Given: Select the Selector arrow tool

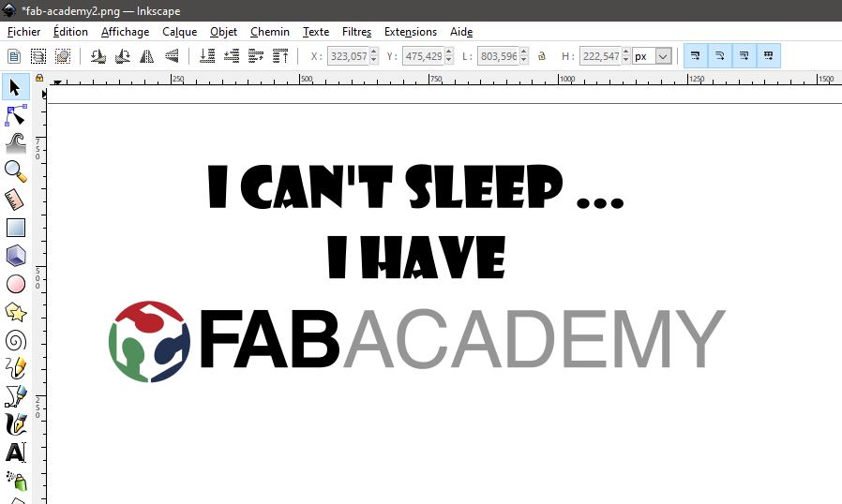Looking at the screenshot, I should pyautogui.click(x=16, y=87).
